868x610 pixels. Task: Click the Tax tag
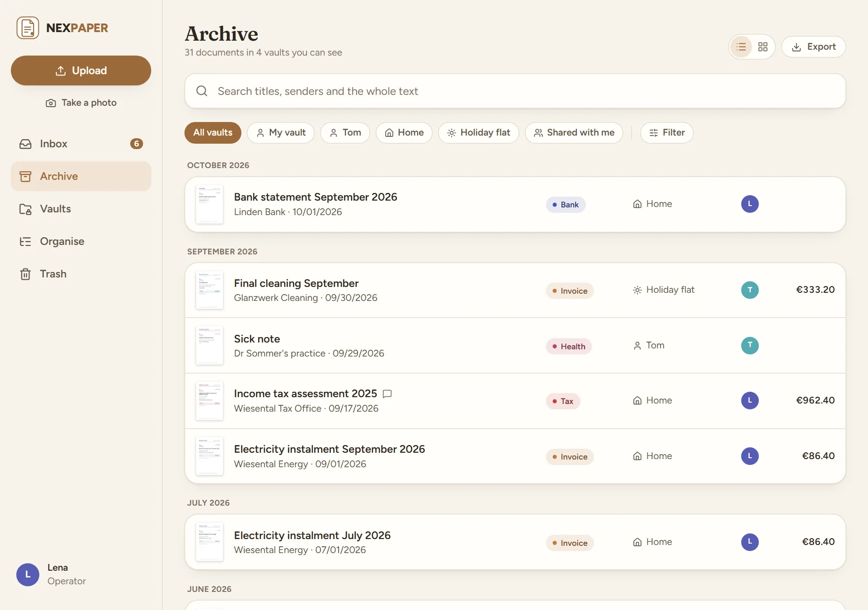[563, 401]
